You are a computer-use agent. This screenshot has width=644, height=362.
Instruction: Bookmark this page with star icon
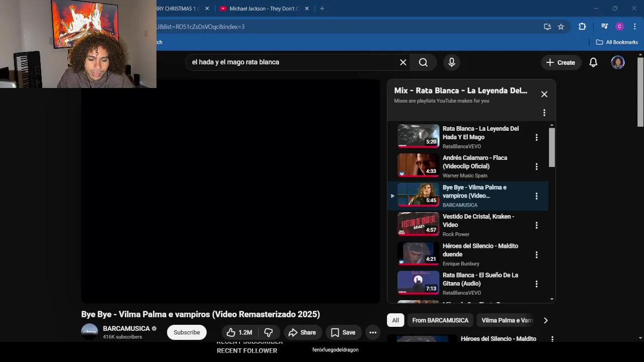click(561, 27)
